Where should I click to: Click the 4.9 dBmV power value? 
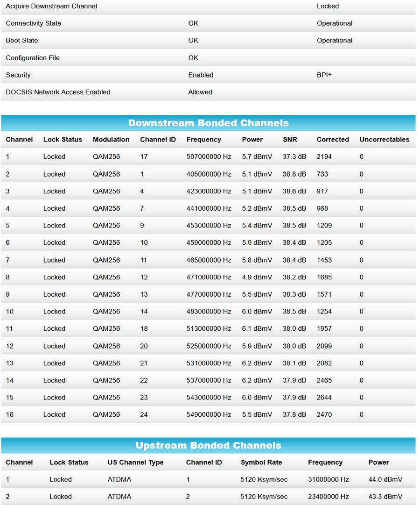tap(257, 277)
